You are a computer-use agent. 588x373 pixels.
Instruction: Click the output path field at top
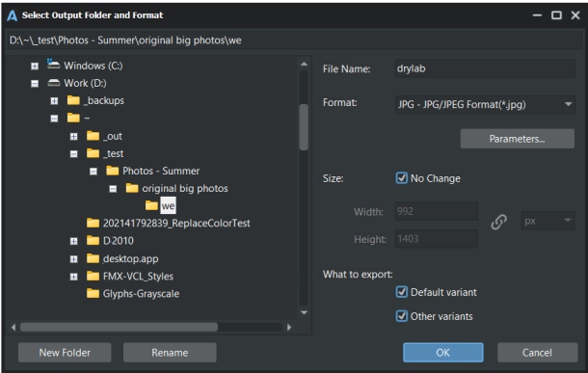coord(294,40)
